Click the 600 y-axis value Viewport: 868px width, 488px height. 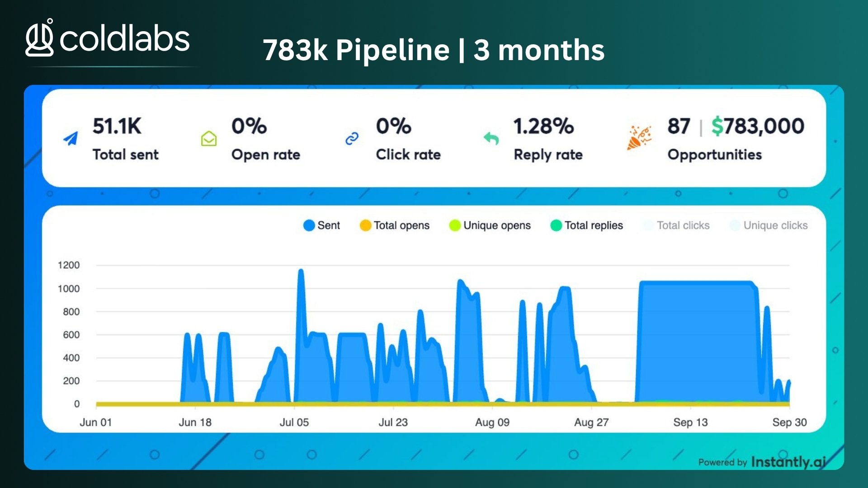(x=71, y=335)
